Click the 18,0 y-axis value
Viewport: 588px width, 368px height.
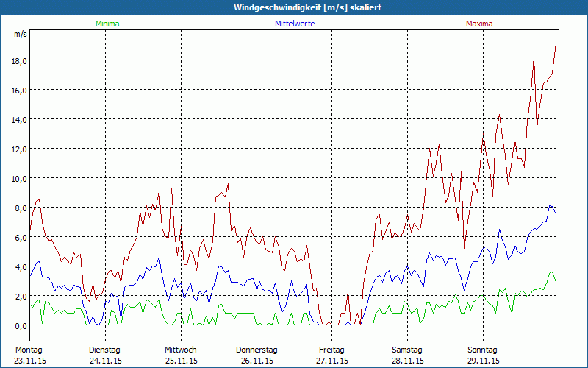(19, 60)
